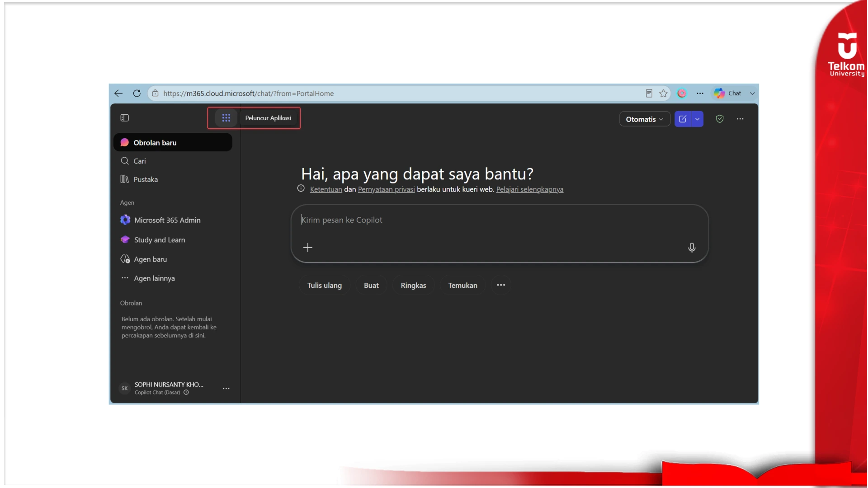This screenshot has height=488, width=868.
Task: Select Temukan suggestion chip
Action: tap(462, 286)
